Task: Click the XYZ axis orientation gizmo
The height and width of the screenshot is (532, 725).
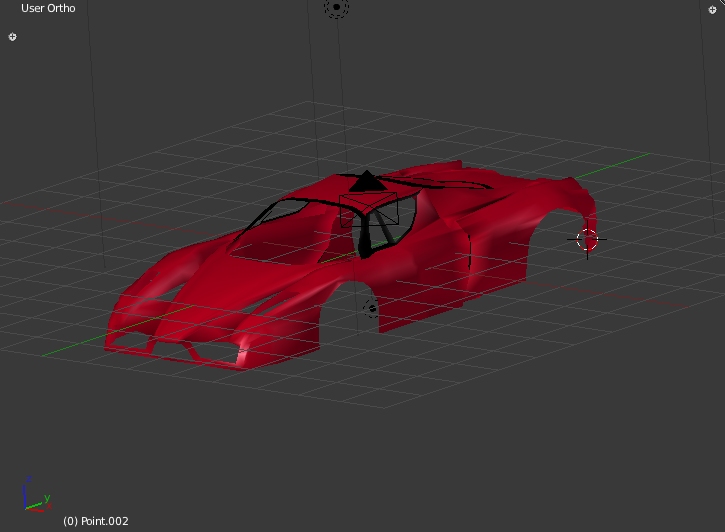Action: (x=36, y=495)
